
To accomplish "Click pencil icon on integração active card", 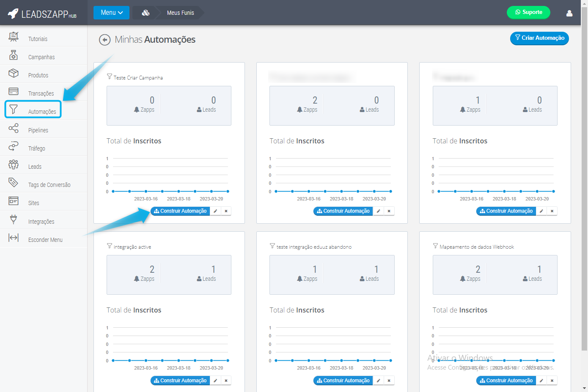I will tap(215, 381).
